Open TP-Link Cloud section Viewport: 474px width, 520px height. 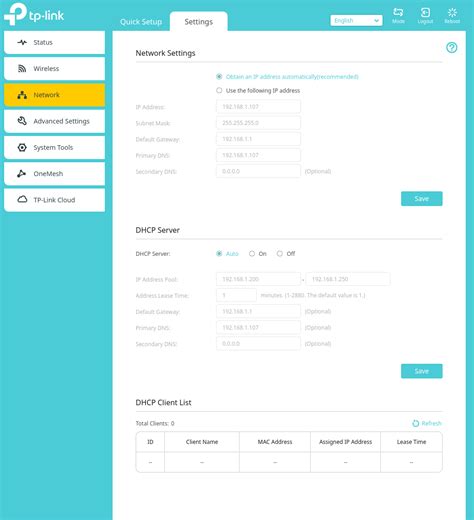54,200
